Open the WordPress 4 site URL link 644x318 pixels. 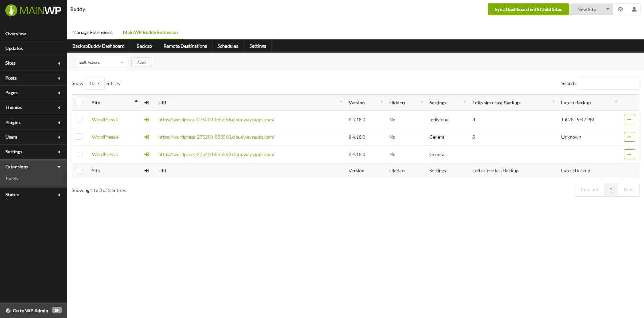(216, 137)
